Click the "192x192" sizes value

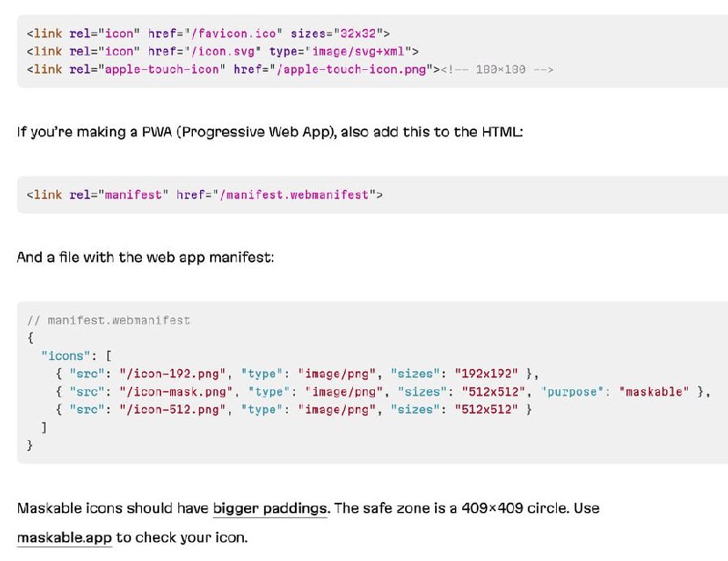coord(486,374)
